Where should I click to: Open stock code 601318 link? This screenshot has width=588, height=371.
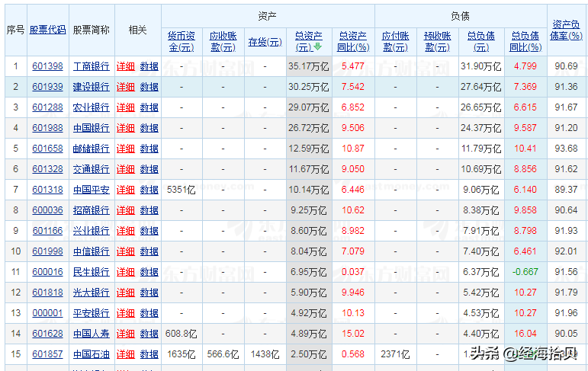pos(47,190)
